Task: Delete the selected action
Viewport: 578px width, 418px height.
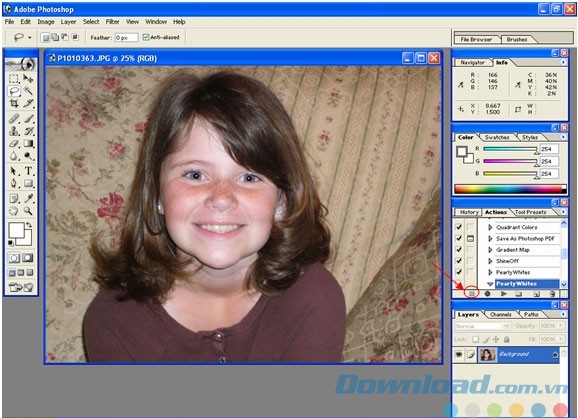Action: point(552,294)
